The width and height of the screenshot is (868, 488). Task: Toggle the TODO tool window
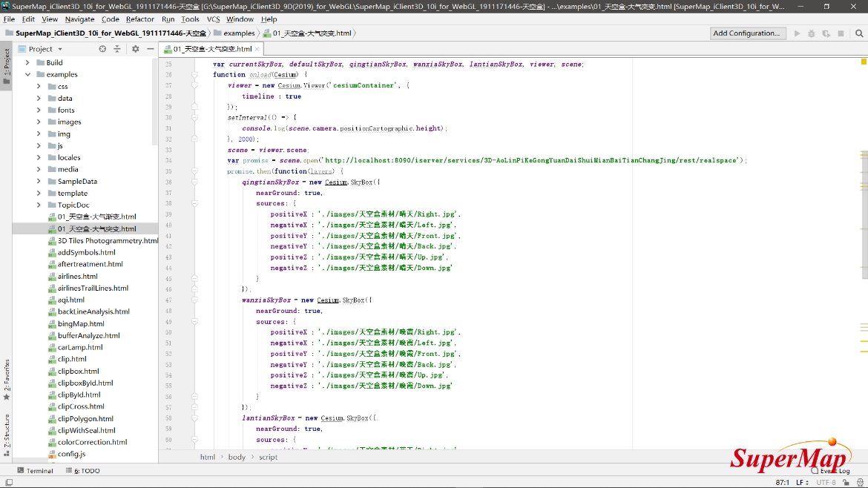pyautogui.click(x=87, y=471)
